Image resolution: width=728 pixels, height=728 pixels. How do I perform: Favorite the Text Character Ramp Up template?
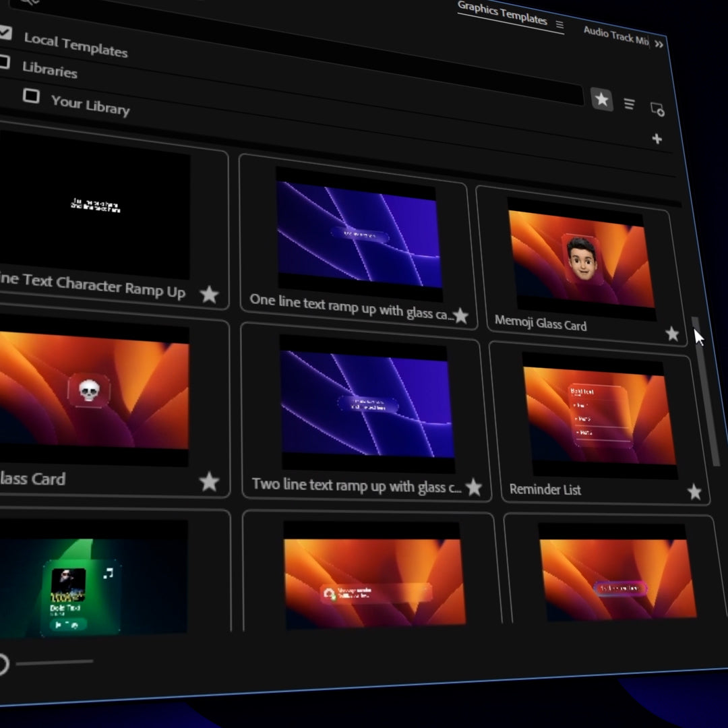[x=209, y=295]
